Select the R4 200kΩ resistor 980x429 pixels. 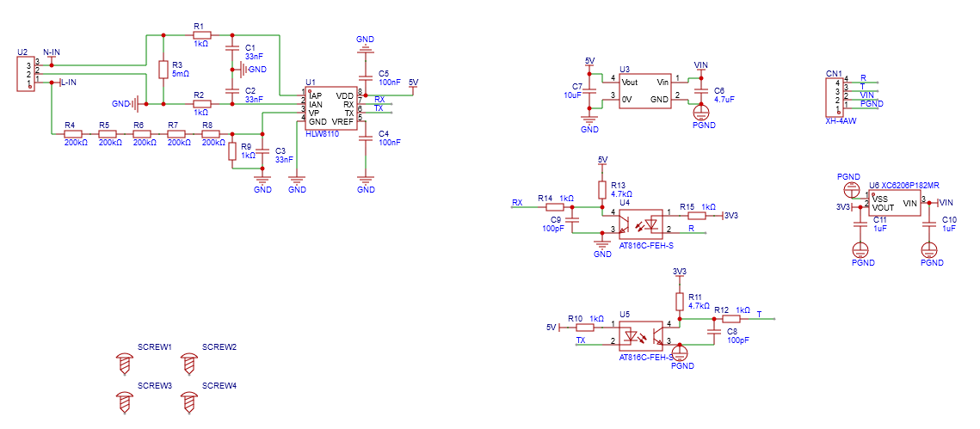71,134
